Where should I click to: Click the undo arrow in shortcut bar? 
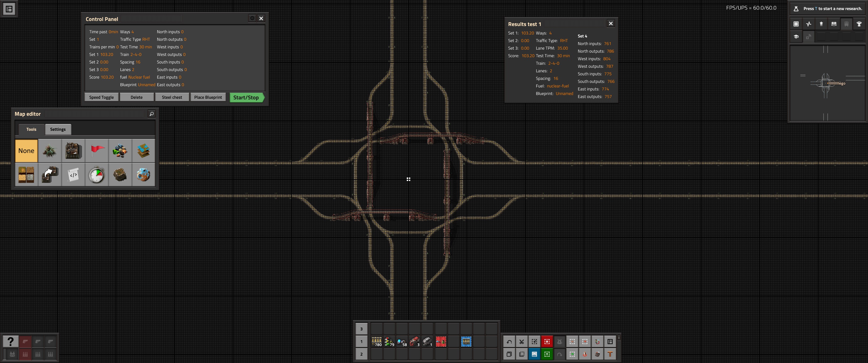pyautogui.click(x=509, y=342)
